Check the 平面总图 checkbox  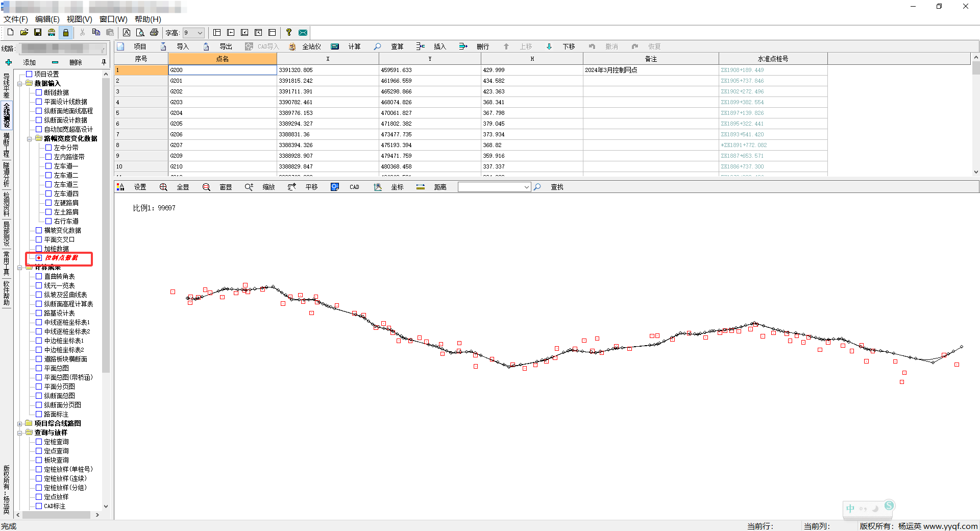pyautogui.click(x=39, y=368)
